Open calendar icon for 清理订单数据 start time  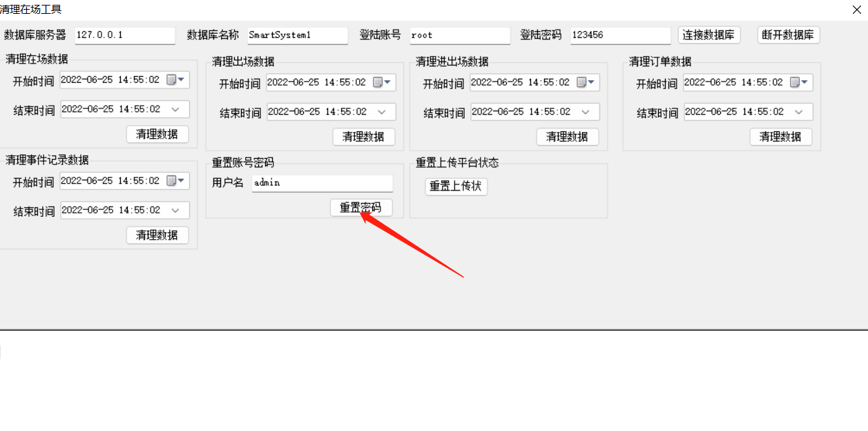(799, 83)
